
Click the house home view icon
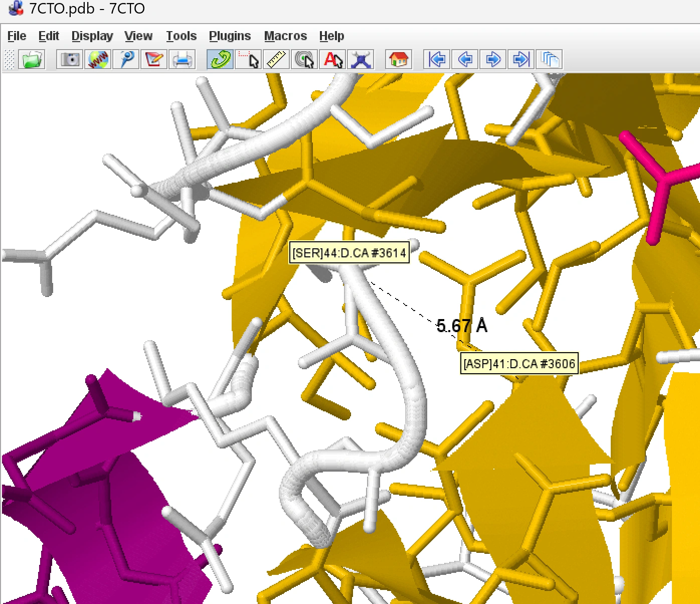point(399,60)
